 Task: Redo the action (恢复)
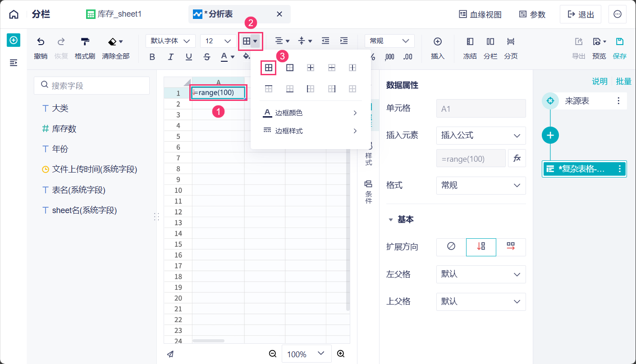[61, 48]
